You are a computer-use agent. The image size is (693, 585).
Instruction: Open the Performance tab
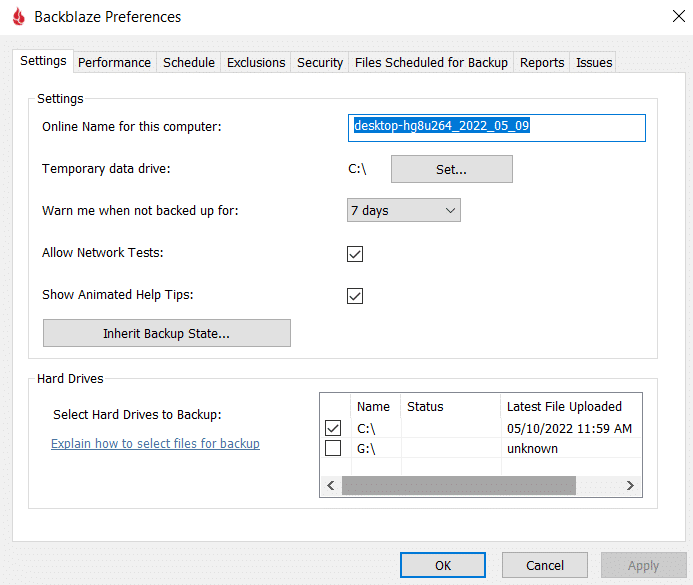(114, 63)
